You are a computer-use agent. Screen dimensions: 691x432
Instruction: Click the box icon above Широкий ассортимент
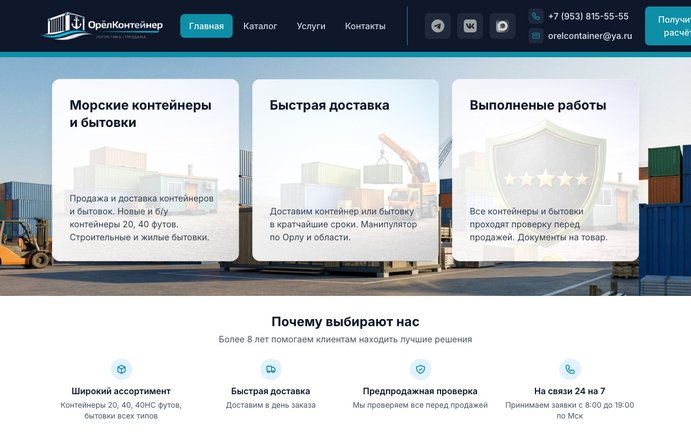(x=121, y=369)
